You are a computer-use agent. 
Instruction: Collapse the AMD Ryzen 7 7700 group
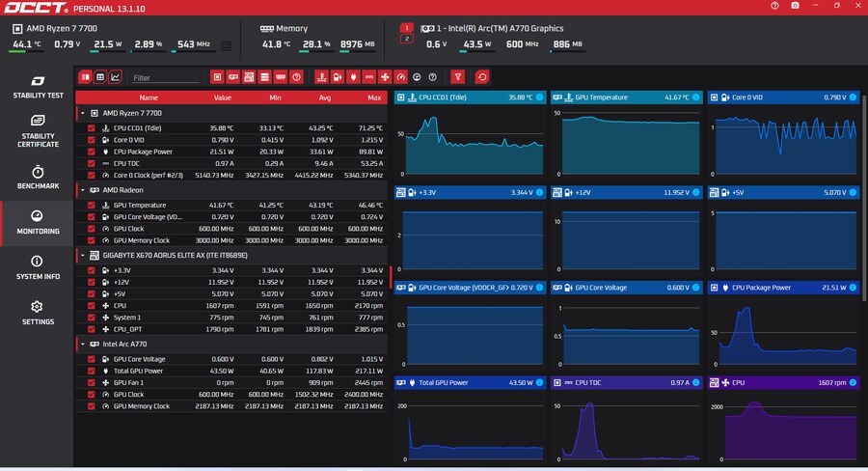(x=83, y=113)
